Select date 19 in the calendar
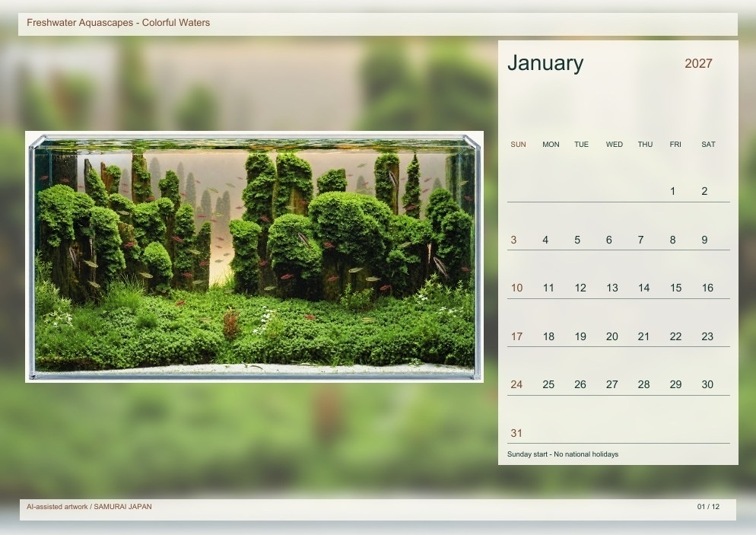Image resolution: width=756 pixels, height=535 pixels. [580, 336]
